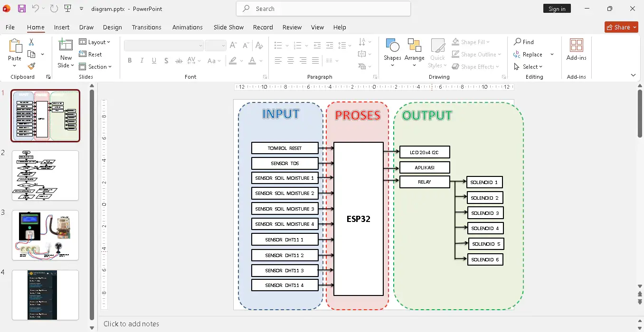
Task: Click the Save icon in title bar
Action: (22, 9)
